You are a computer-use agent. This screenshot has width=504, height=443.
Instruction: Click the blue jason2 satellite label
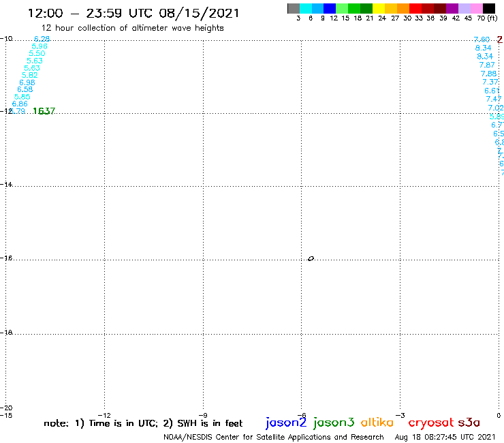coord(286,423)
